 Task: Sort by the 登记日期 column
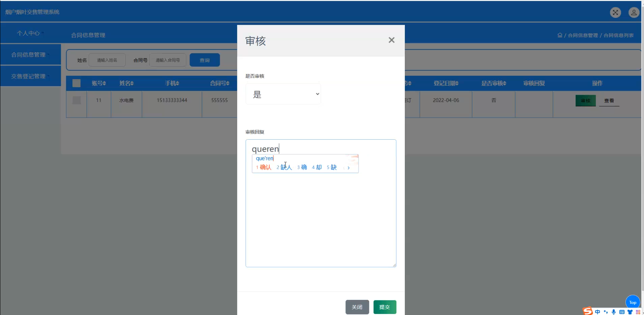click(x=446, y=83)
